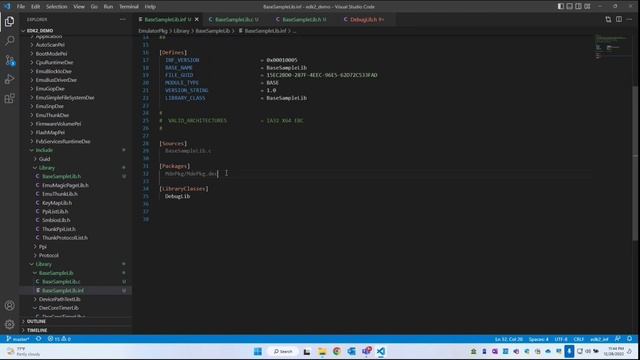The height and width of the screenshot is (360, 640).
Task: Open Windows Start menu
Action: (258, 351)
